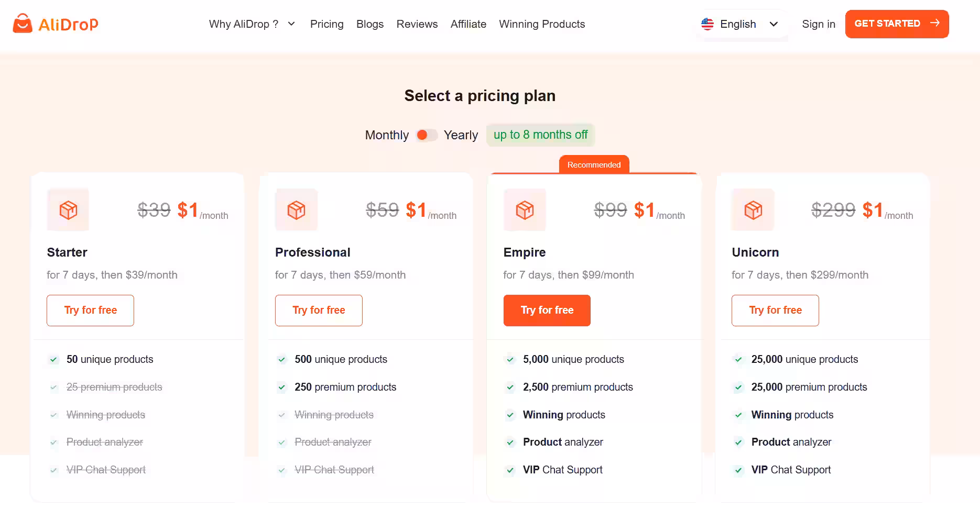Viewport: 980px width, 509px height.
Task: Click the checkmark beside 500 unique products
Action: pyautogui.click(x=281, y=360)
